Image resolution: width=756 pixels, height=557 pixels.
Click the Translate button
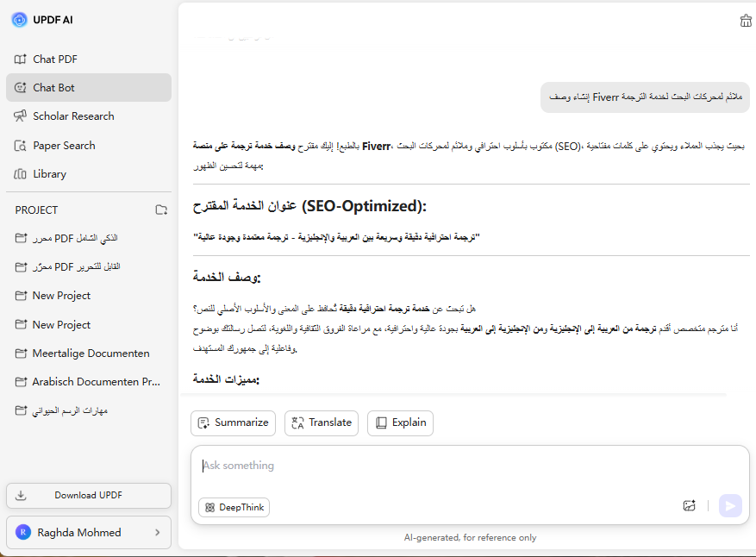322,423
